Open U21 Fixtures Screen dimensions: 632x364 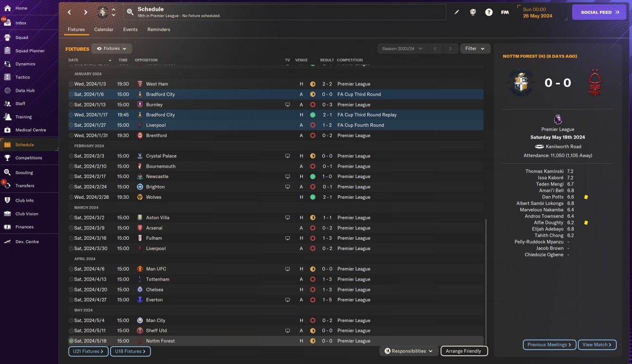(x=88, y=351)
